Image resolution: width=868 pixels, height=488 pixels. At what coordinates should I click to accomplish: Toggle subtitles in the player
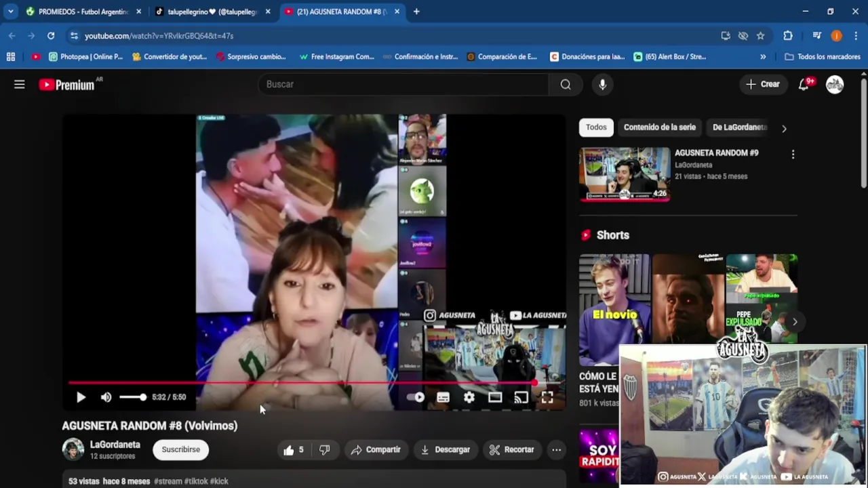(443, 398)
